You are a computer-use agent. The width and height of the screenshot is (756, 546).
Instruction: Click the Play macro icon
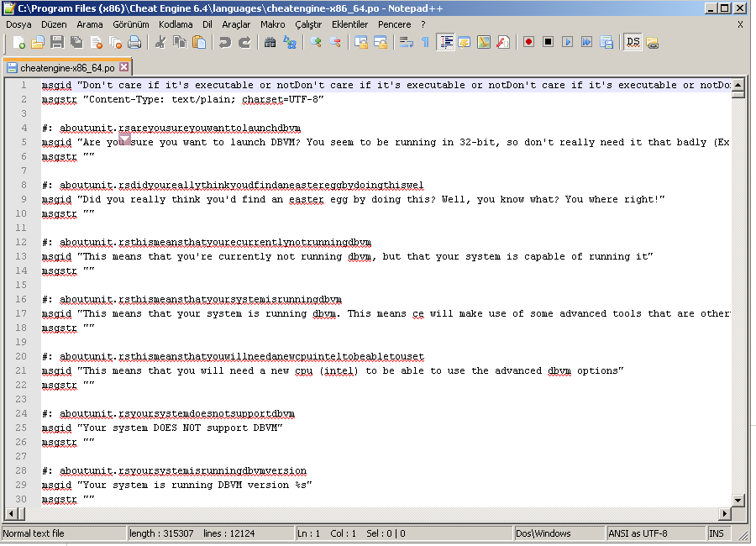(x=567, y=42)
